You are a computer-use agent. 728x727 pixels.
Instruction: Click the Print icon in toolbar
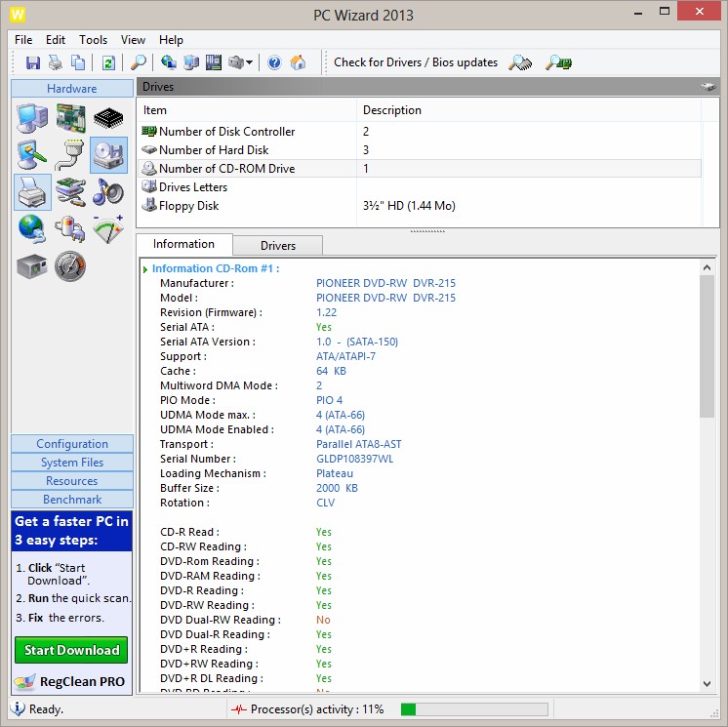[56, 62]
